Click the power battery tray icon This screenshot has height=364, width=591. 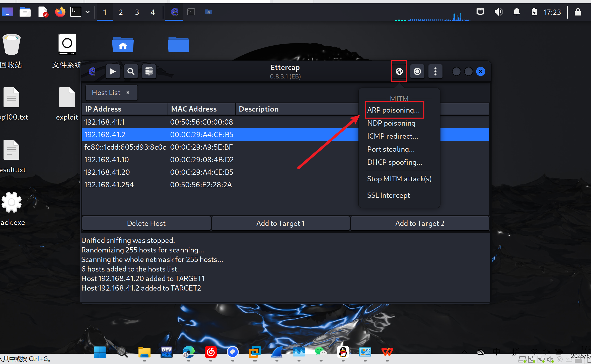pos(534,12)
